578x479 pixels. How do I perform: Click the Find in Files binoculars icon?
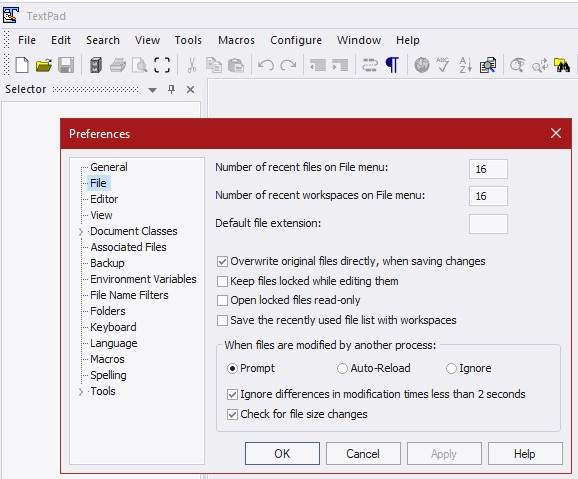(562, 65)
